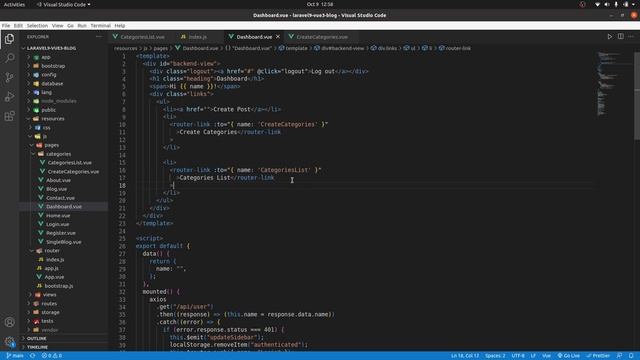
Task: Open the Terminal menu
Action: 100,25
